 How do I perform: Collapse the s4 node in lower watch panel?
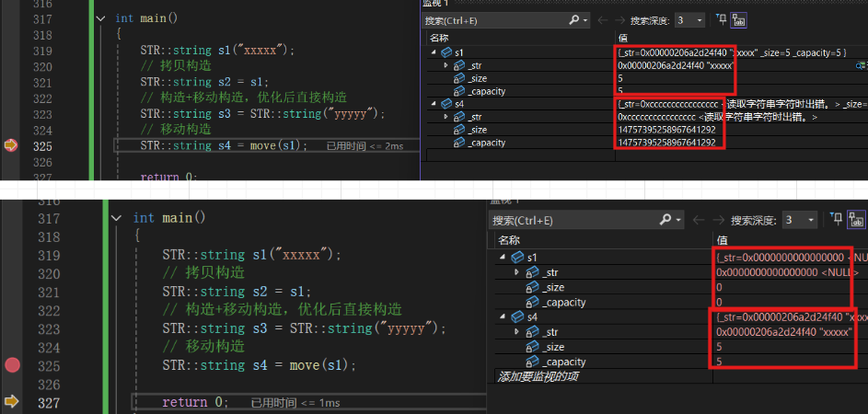click(502, 317)
